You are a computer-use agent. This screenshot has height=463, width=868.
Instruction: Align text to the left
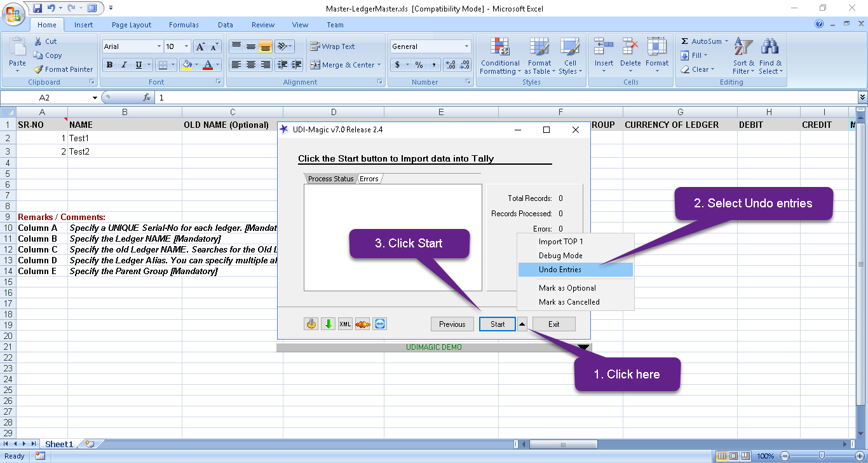[x=236, y=65]
